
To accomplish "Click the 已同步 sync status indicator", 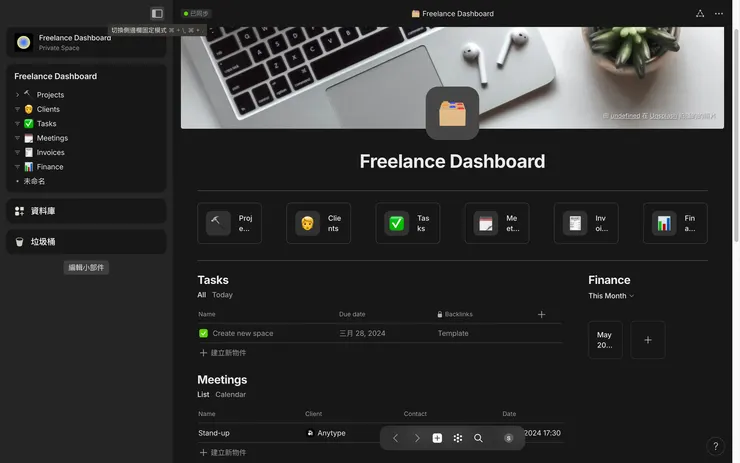I will point(196,14).
